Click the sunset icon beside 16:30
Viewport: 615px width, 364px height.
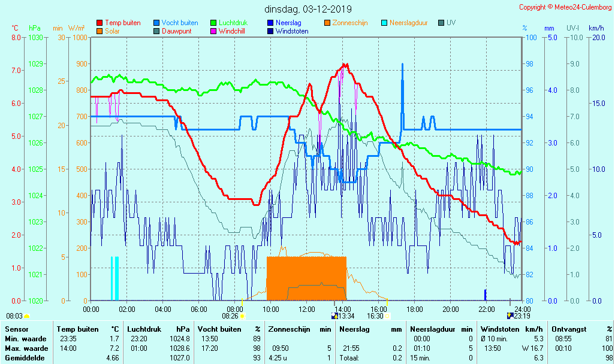(x=388, y=316)
